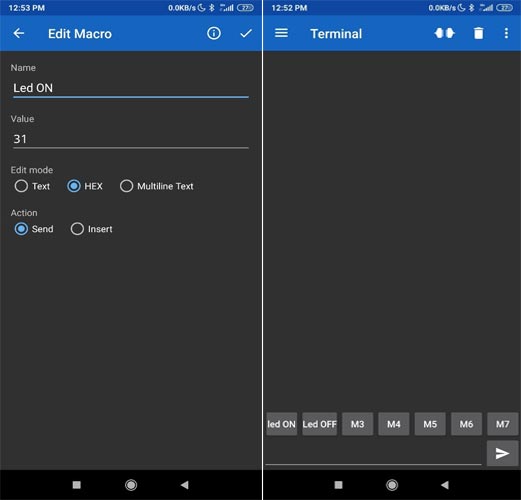Focus the Value field showing 31
Viewport: 521px width, 500px height.
[x=131, y=139]
